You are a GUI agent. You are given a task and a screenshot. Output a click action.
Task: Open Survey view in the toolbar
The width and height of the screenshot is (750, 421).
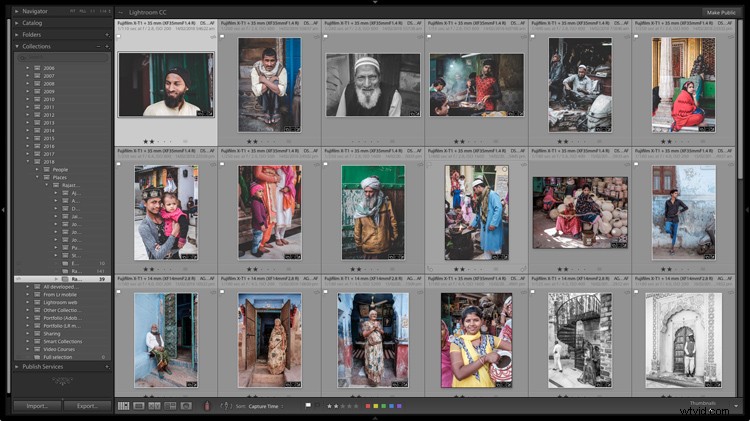170,406
